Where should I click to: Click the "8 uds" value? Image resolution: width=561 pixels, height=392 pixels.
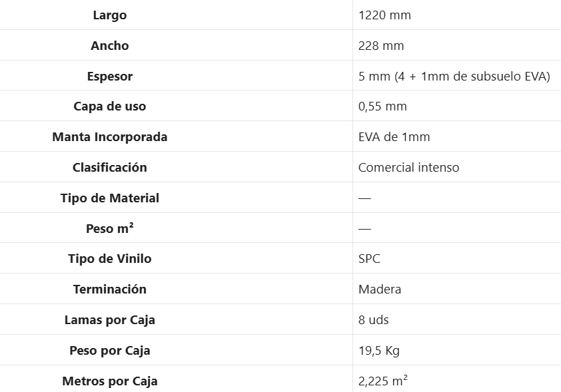click(373, 320)
